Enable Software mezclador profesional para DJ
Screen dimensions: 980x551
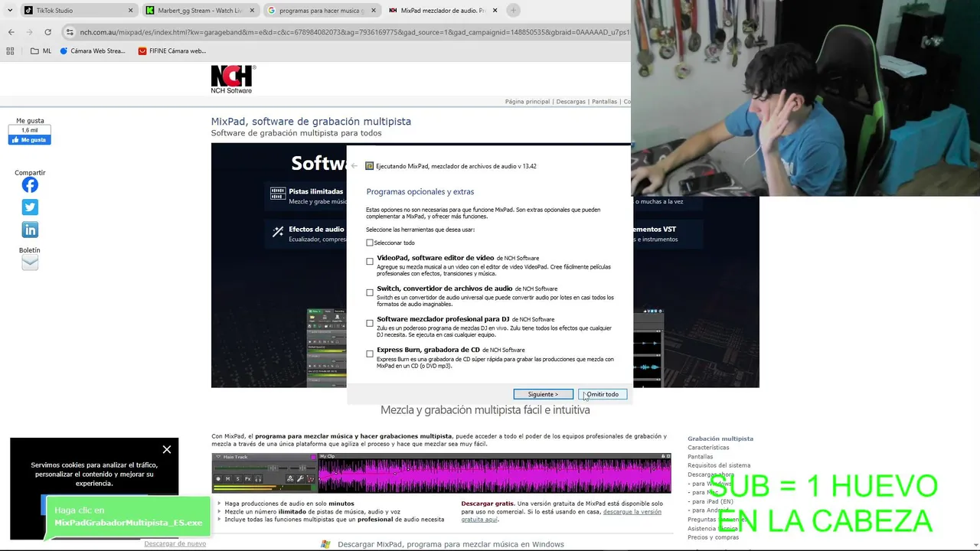click(x=370, y=323)
